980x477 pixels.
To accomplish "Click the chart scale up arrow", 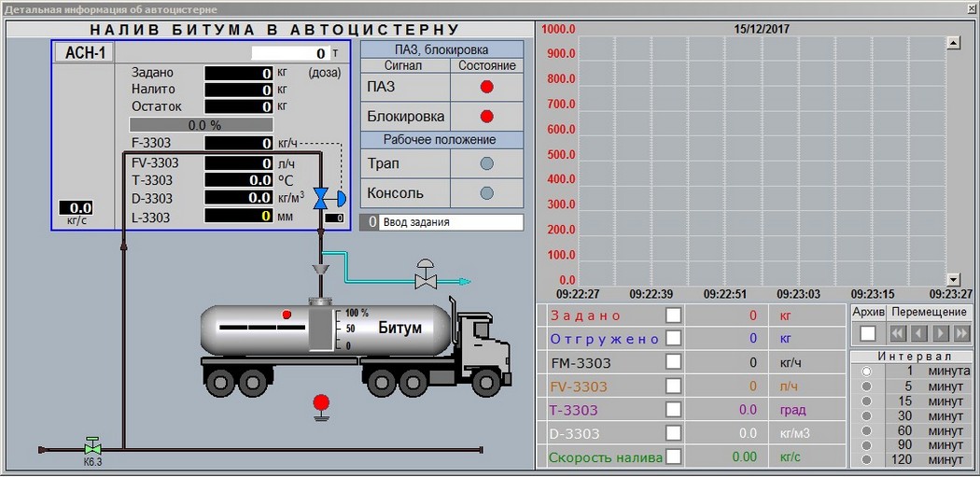I will [954, 43].
